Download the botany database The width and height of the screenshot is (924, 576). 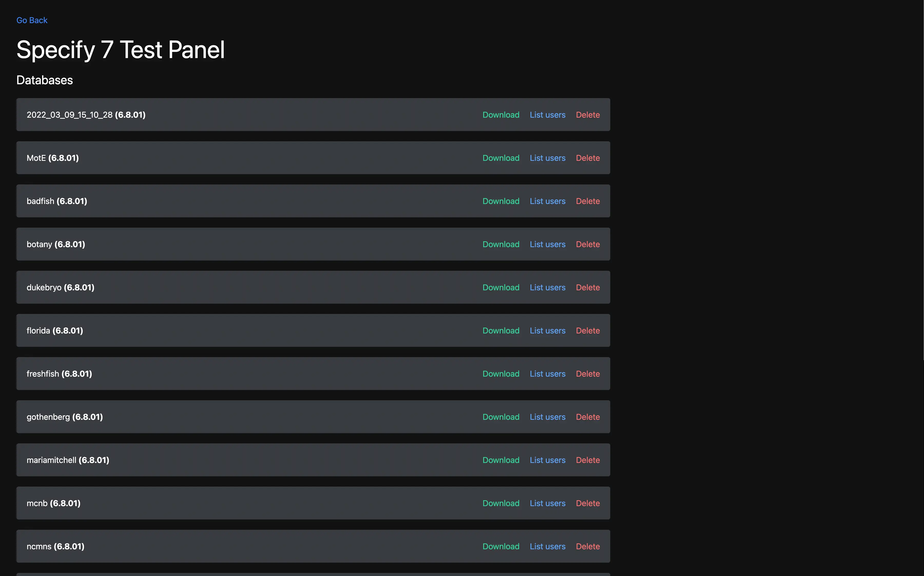pyautogui.click(x=501, y=244)
